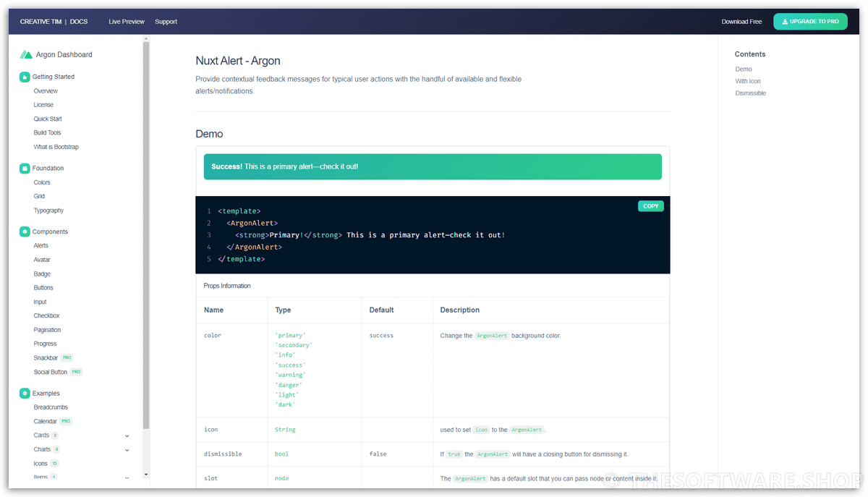This screenshot has width=868, height=497.
Task: Click the Examples section icon
Action: click(x=25, y=394)
